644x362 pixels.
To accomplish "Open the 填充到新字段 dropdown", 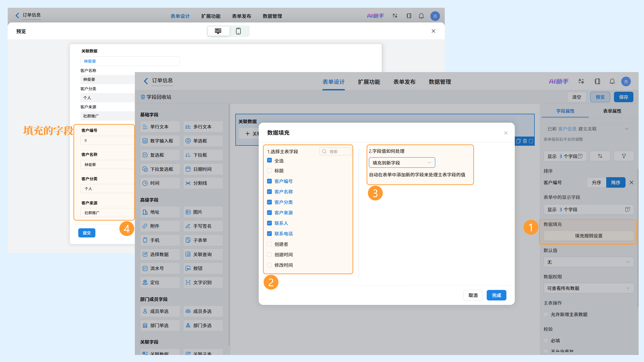I will click(402, 163).
